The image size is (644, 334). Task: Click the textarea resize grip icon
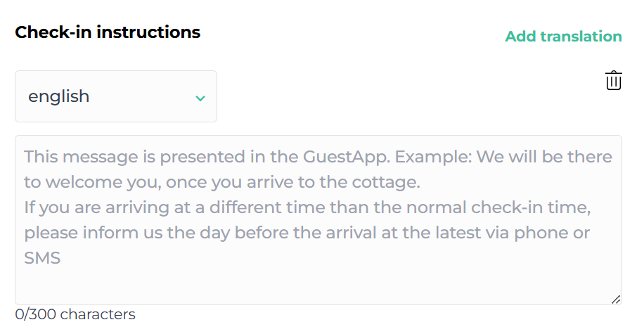click(616, 299)
